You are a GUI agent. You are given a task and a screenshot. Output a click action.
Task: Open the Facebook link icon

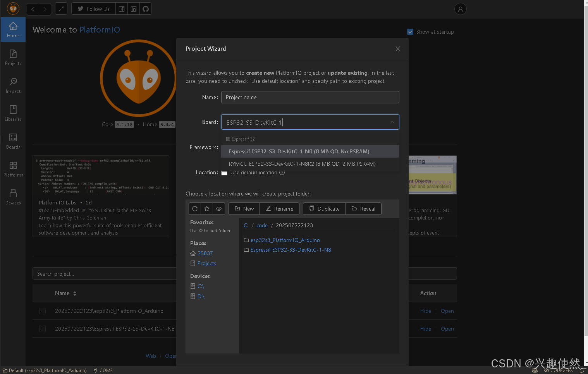coord(122,9)
